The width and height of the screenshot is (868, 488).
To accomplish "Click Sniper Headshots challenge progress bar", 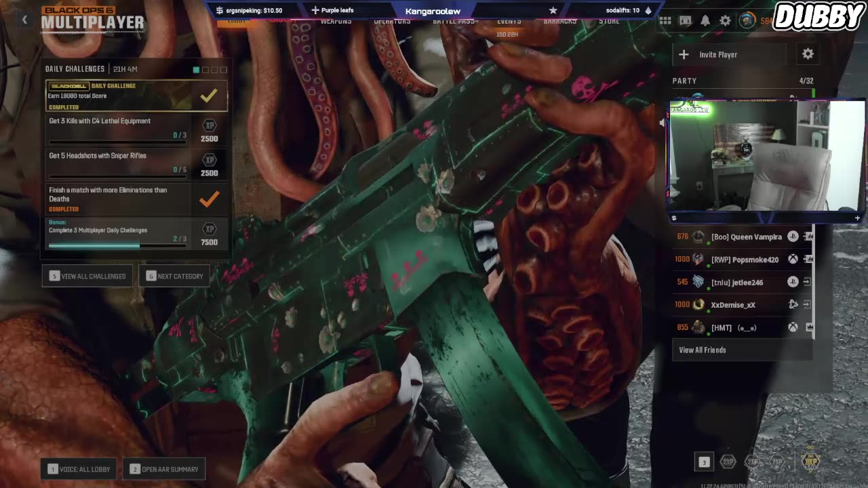I will [x=117, y=177].
